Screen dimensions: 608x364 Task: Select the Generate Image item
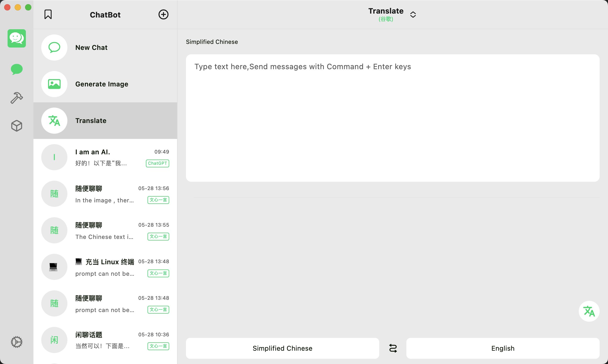coord(105,84)
